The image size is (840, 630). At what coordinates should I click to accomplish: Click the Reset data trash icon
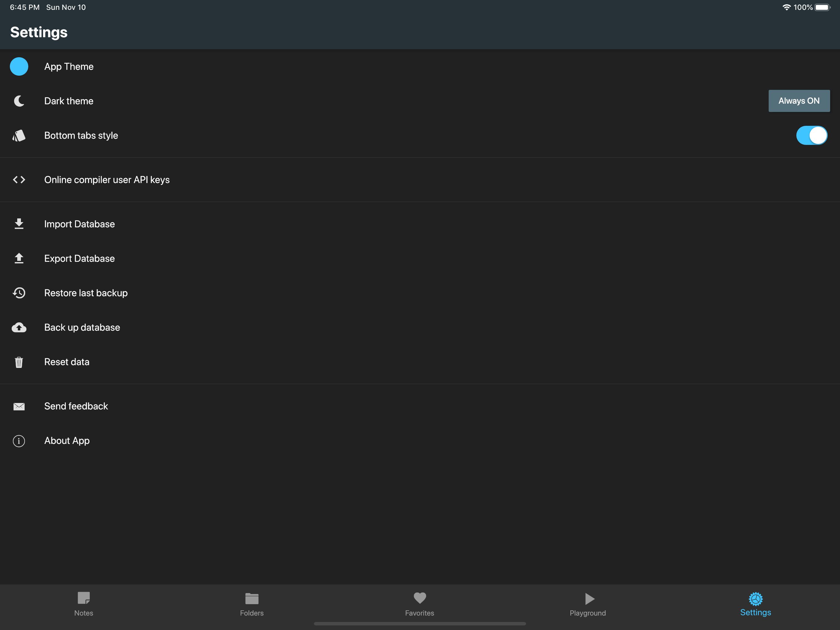click(x=19, y=362)
